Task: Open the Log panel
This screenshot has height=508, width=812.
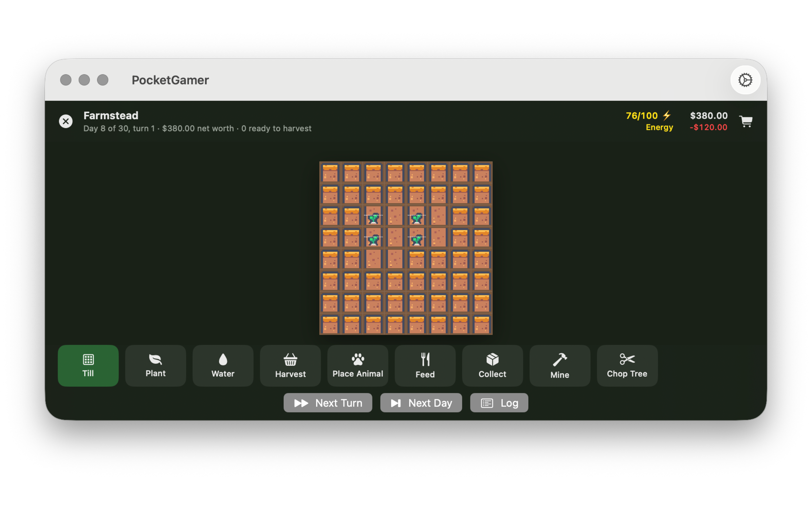Action: tap(499, 402)
